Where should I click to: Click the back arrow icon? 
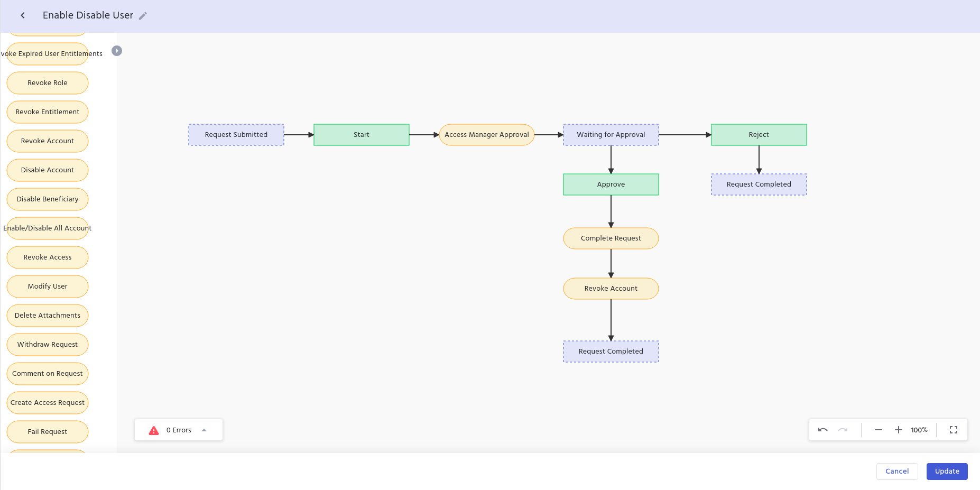[x=23, y=15]
